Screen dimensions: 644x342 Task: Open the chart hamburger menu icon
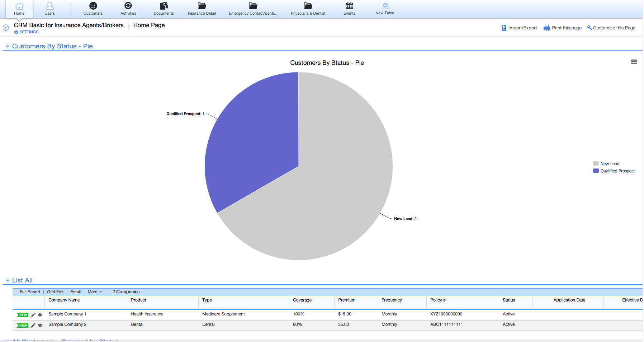634,62
